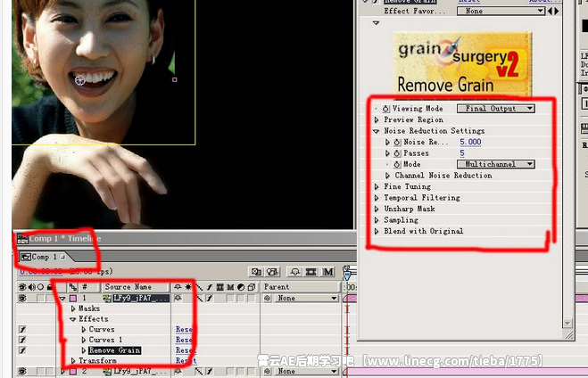Disable the Curves effect f toggle
588x378 pixels.
tap(22, 329)
